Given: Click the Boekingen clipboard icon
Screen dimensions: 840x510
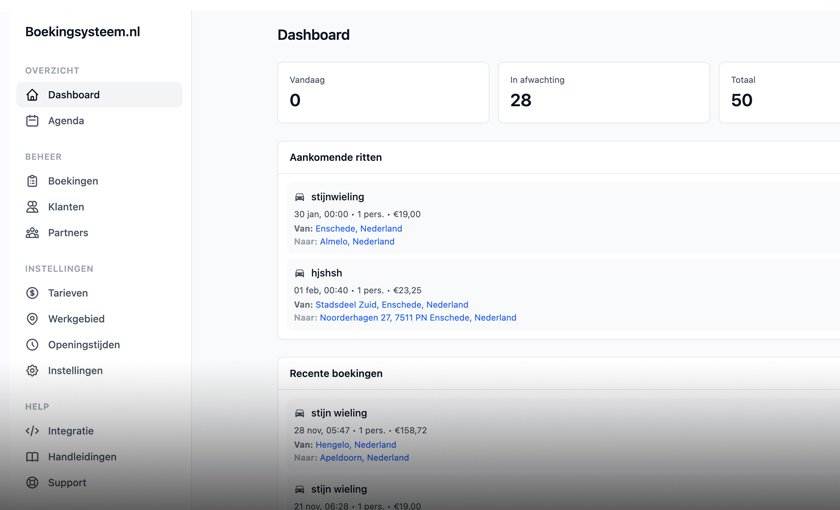Looking at the screenshot, I should coord(32,181).
